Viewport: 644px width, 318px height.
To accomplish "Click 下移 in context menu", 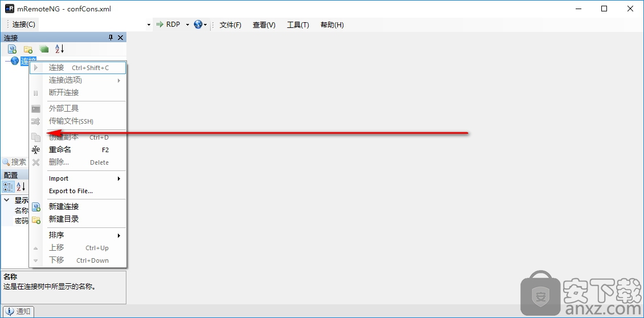I will pos(78,260).
